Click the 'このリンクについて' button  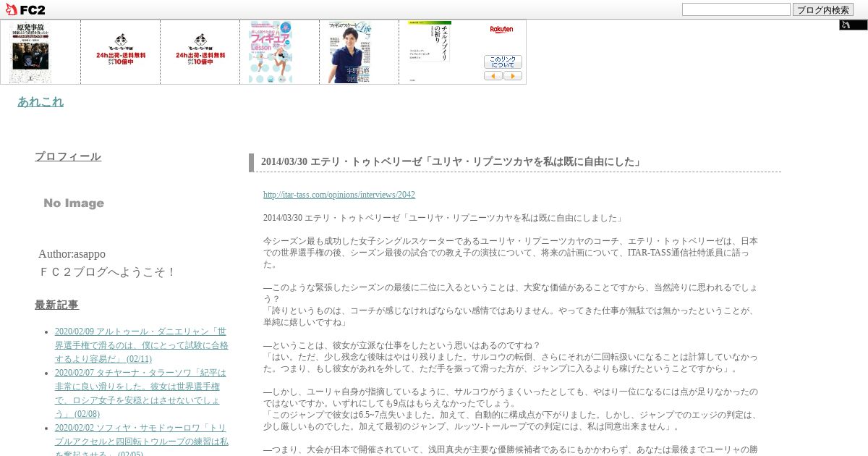point(503,62)
